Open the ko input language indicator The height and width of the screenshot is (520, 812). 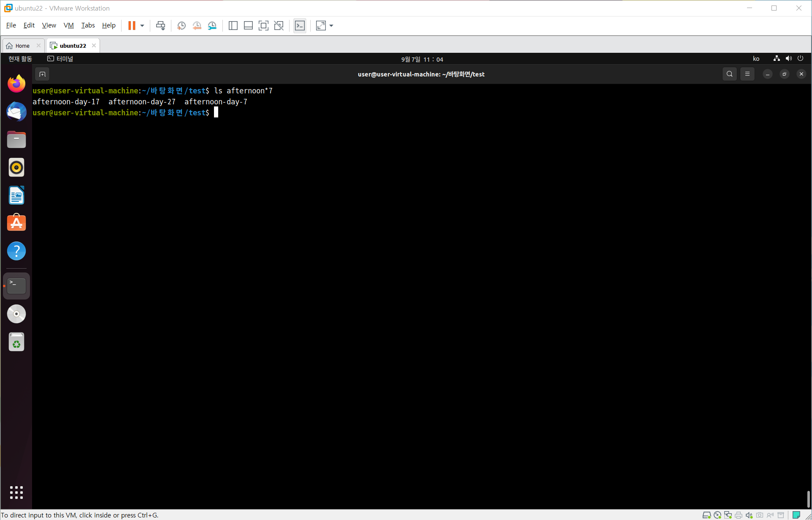(756, 59)
